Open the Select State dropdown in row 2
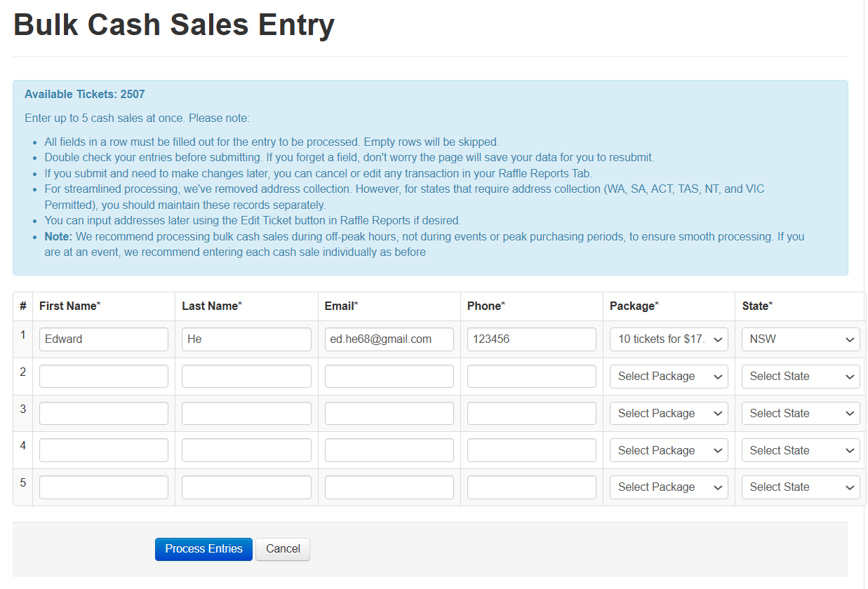 click(x=800, y=376)
